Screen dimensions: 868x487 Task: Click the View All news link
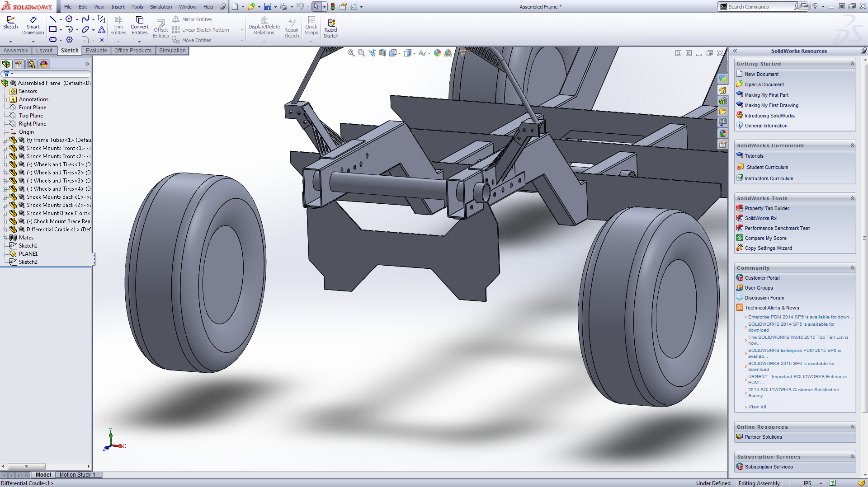tap(757, 407)
